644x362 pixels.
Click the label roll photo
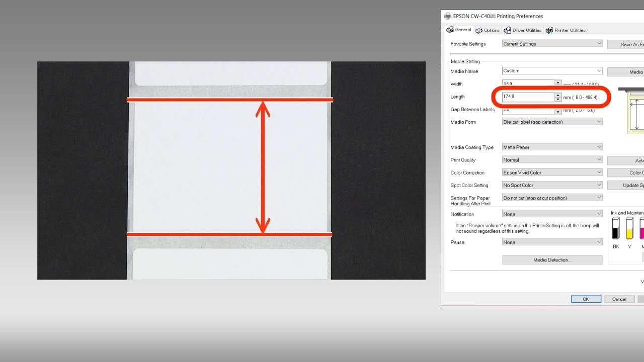tap(231, 170)
